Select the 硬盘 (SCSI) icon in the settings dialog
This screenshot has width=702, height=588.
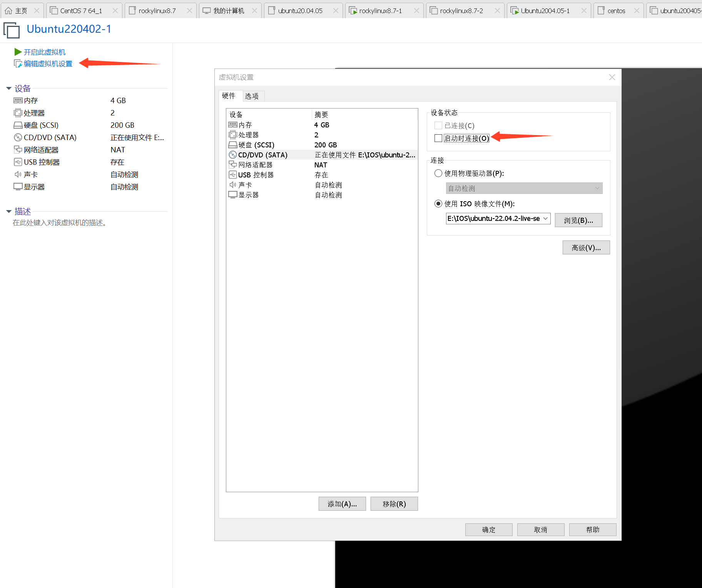[x=232, y=145]
